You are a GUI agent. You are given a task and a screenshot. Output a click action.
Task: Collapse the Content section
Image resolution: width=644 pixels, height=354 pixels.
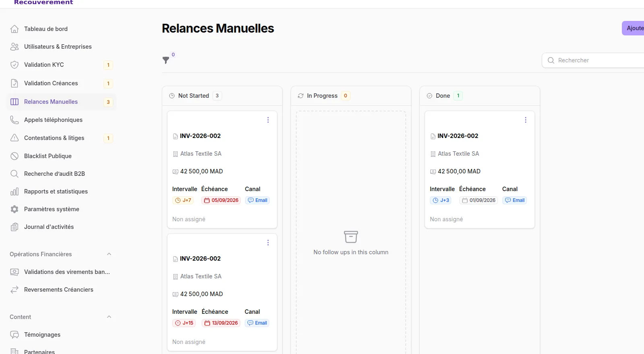[x=109, y=317]
